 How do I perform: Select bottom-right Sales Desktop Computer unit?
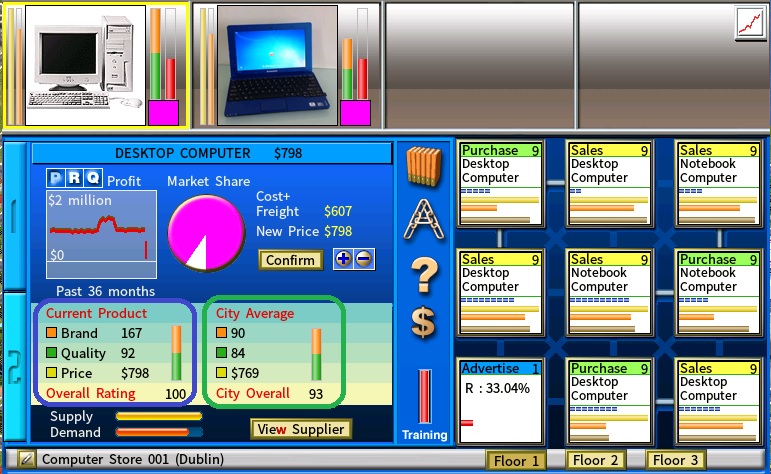point(718,401)
